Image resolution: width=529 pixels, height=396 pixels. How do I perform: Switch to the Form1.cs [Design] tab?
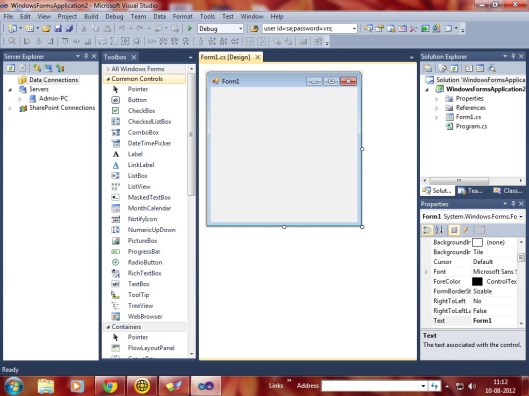tap(225, 57)
